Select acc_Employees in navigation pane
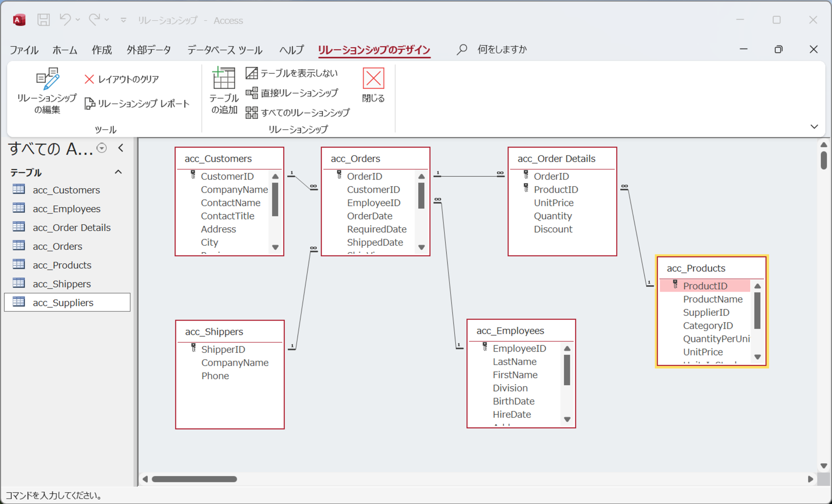 click(x=66, y=209)
